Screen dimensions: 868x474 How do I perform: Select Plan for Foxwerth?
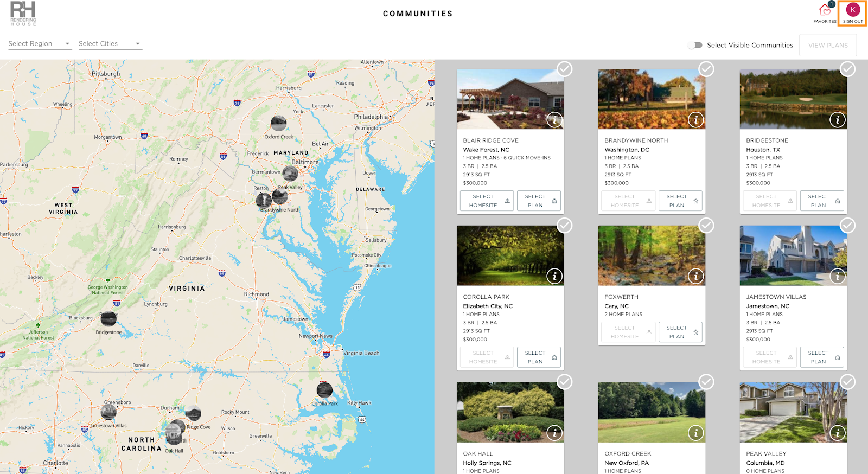click(x=680, y=332)
